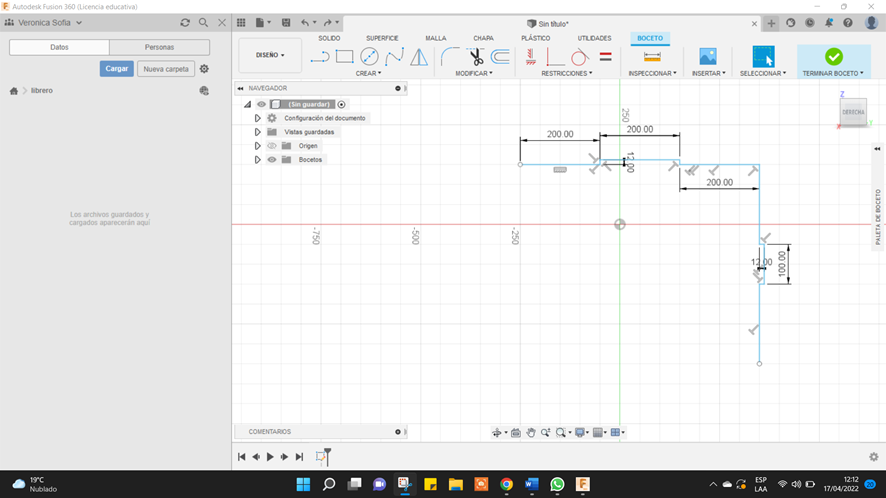Expand Vistas guardadas node

(x=257, y=132)
